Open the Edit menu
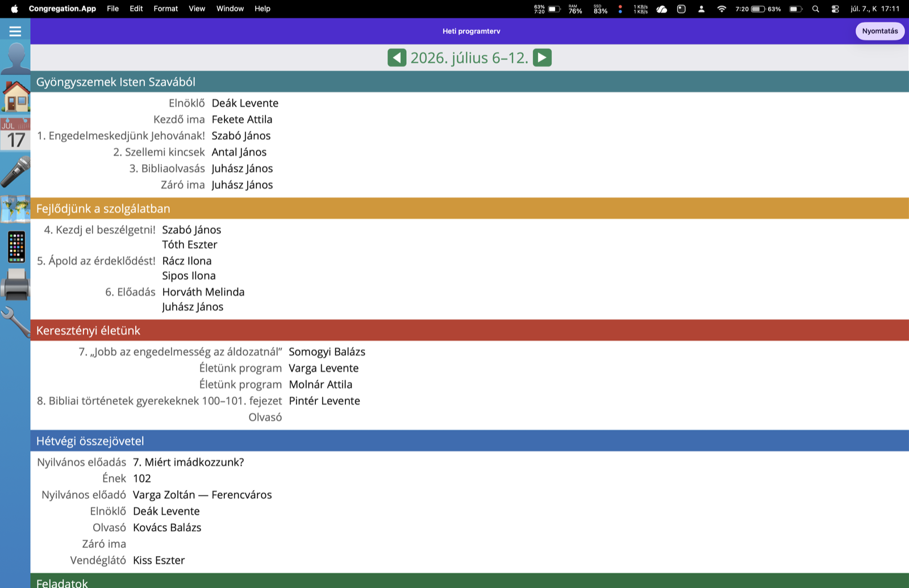Image resolution: width=909 pixels, height=588 pixels. (x=136, y=9)
